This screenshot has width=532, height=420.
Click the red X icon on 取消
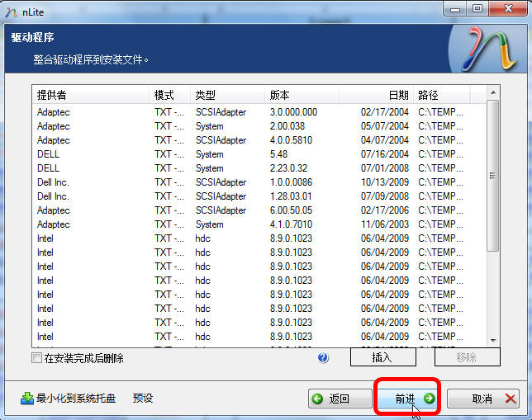[x=510, y=399]
